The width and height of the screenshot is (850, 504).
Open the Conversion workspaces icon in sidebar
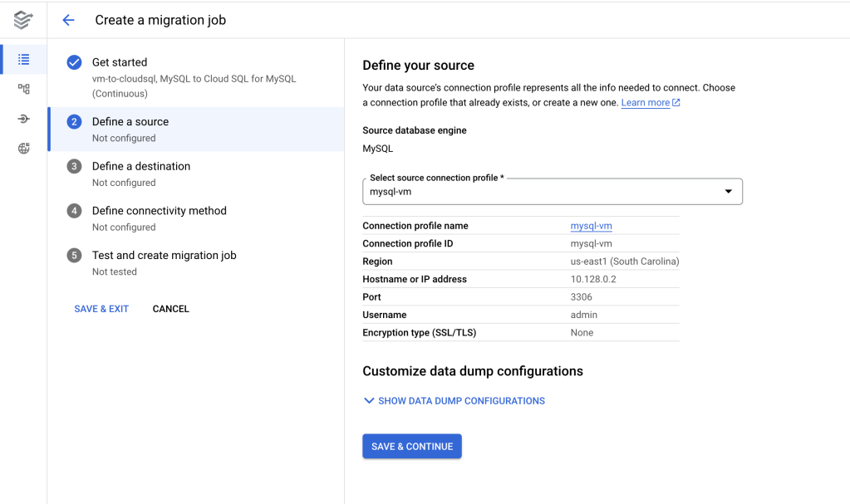tap(23, 89)
